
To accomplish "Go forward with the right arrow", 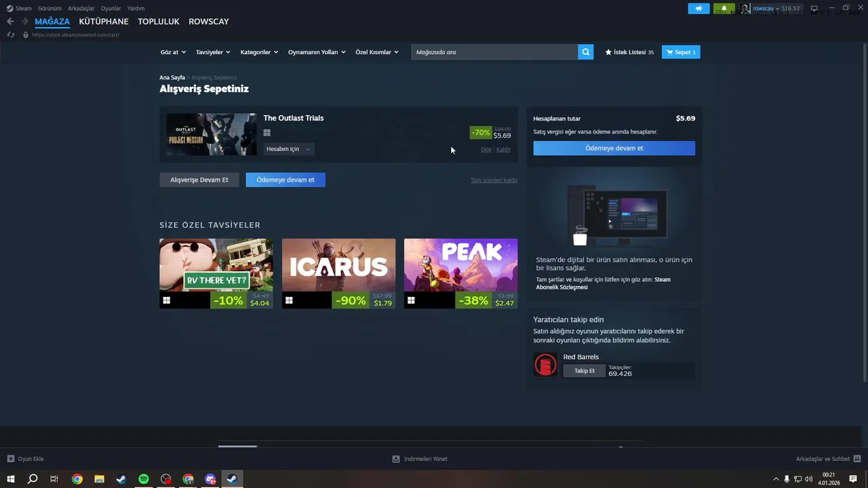I will coord(24,22).
